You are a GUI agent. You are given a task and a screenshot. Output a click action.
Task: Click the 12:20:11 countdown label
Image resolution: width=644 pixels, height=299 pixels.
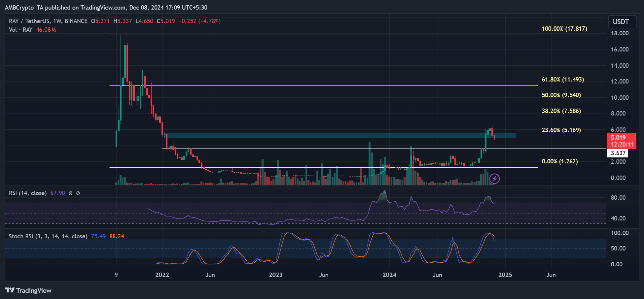[622, 145]
